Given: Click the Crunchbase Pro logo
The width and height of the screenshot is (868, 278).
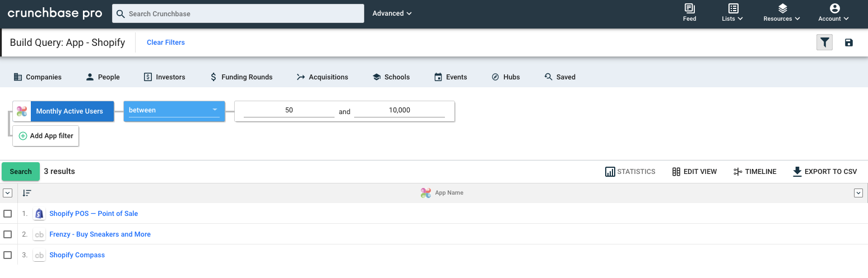Looking at the screenshot, I should (x=55, y=13).
